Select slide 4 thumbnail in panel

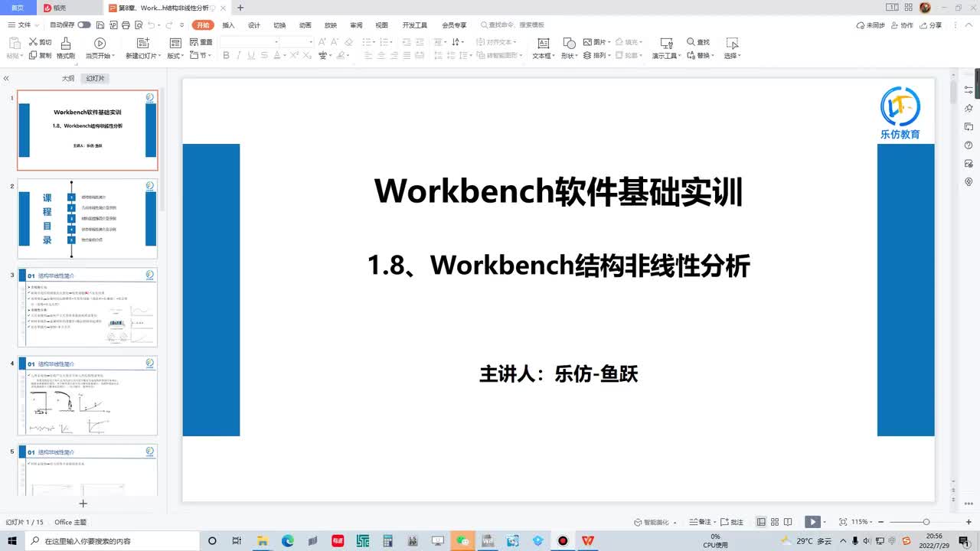click(87, 396)
